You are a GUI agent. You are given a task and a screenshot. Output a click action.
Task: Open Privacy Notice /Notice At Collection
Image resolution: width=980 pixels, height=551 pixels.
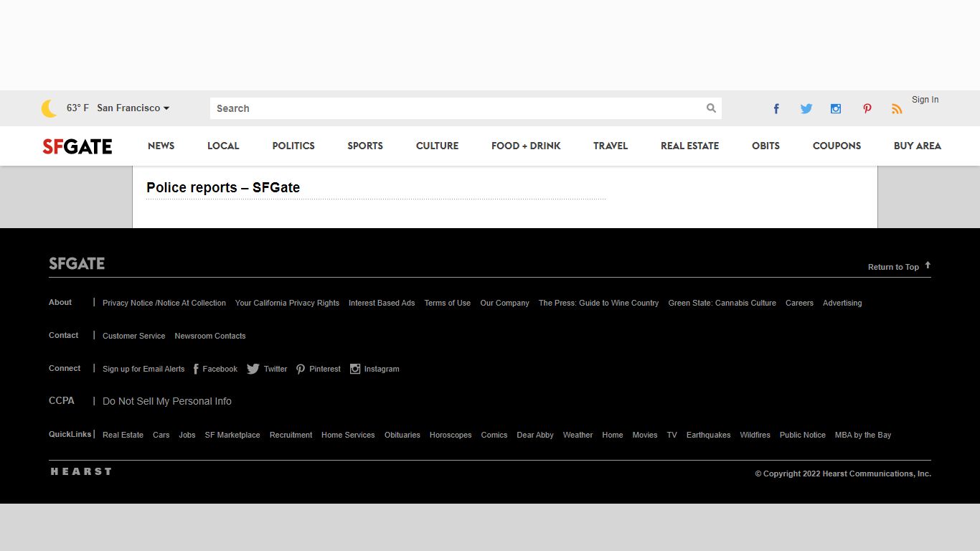(x=164, y=303)
